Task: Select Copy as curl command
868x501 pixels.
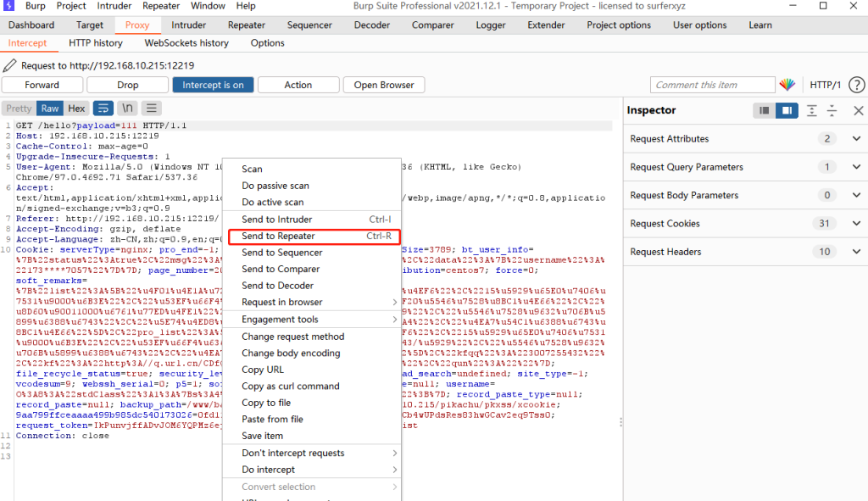Action: pyautogui.click(x=312, y=387)
